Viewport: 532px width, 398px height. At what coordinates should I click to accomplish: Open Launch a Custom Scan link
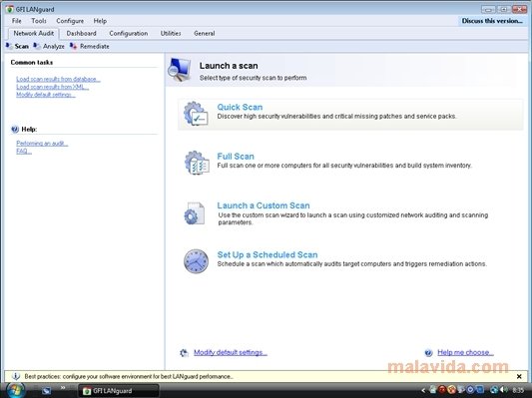pos(264,205)
